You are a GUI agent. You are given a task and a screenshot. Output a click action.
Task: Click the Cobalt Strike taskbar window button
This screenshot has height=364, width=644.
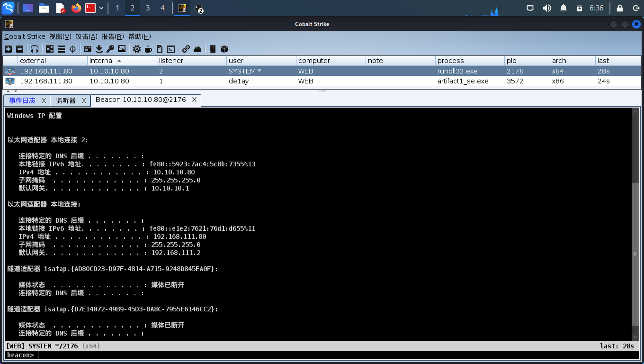pos(182,8)
